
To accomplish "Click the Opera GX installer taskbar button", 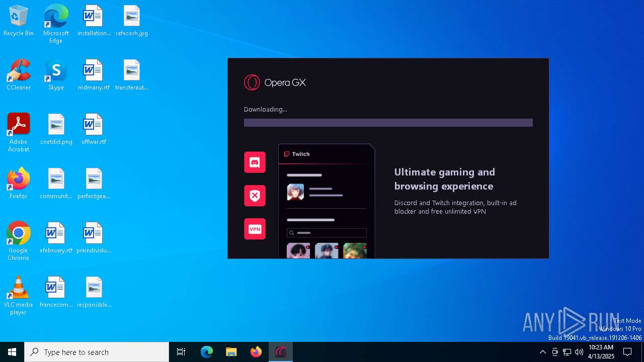I will (x=280, y=352).
